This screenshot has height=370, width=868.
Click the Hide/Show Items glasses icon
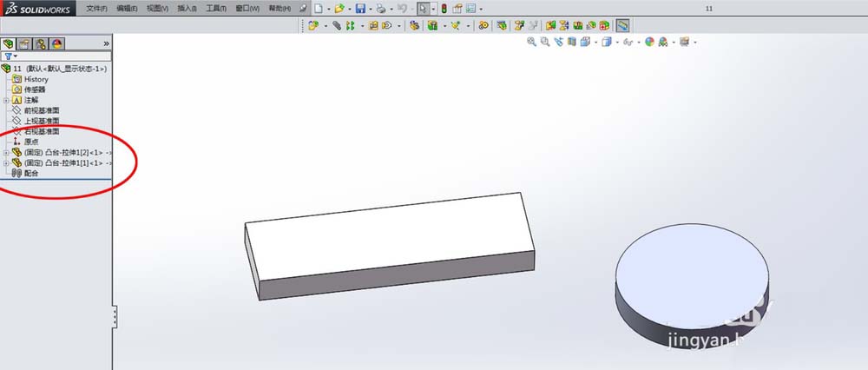[628, 42]
